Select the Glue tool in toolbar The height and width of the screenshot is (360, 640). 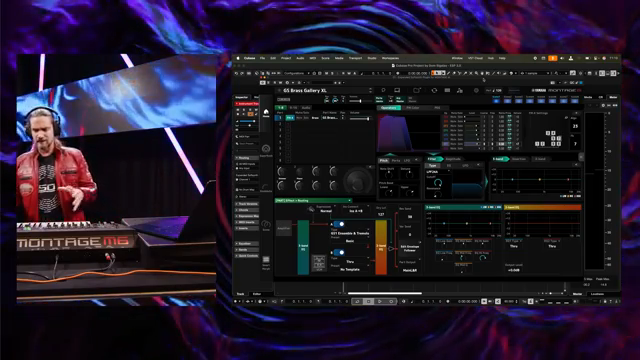(465, 73)
